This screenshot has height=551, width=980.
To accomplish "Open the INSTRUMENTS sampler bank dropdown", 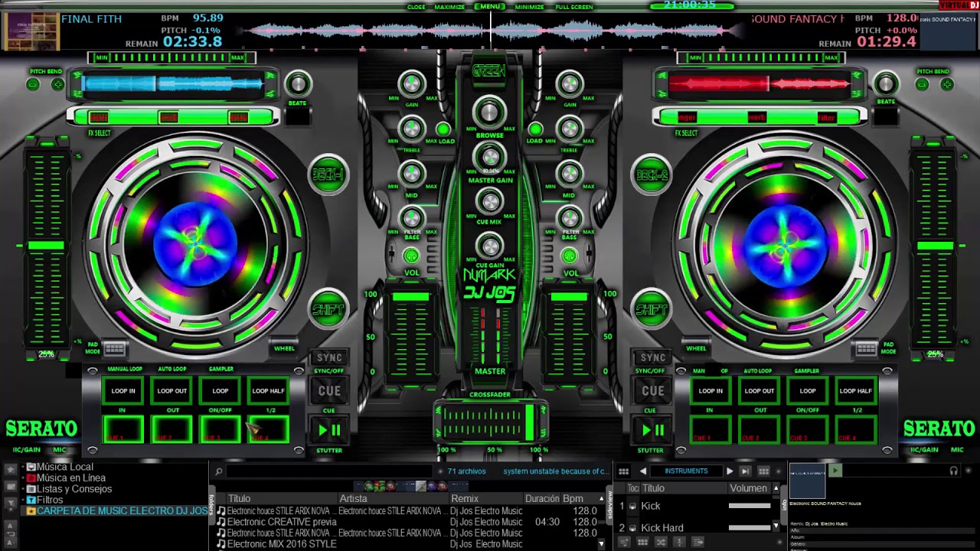I will [x=686, y=471].
